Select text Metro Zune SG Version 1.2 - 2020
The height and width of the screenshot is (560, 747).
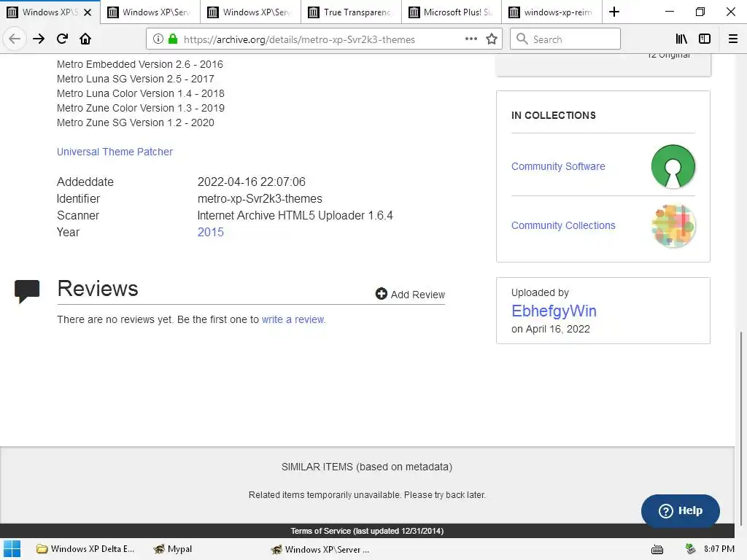(135, 122)
